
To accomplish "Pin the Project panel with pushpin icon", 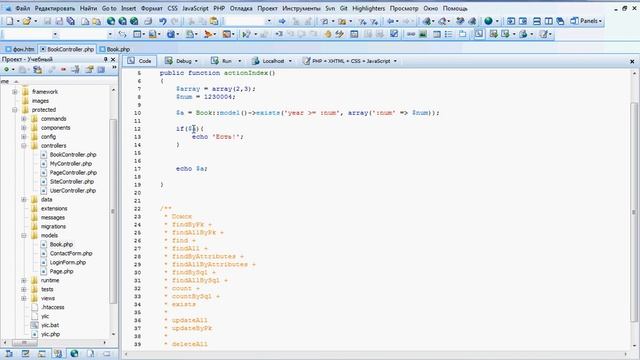I will [105, 59].
